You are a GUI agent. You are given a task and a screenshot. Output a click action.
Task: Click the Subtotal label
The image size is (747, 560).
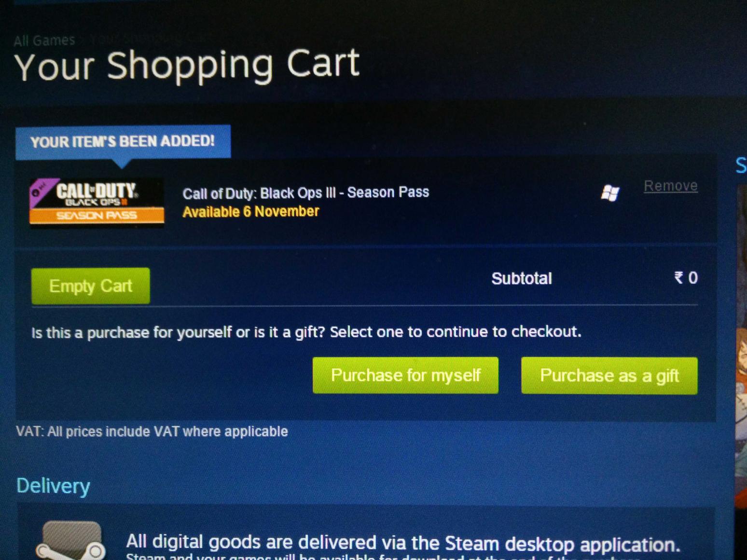521,278
